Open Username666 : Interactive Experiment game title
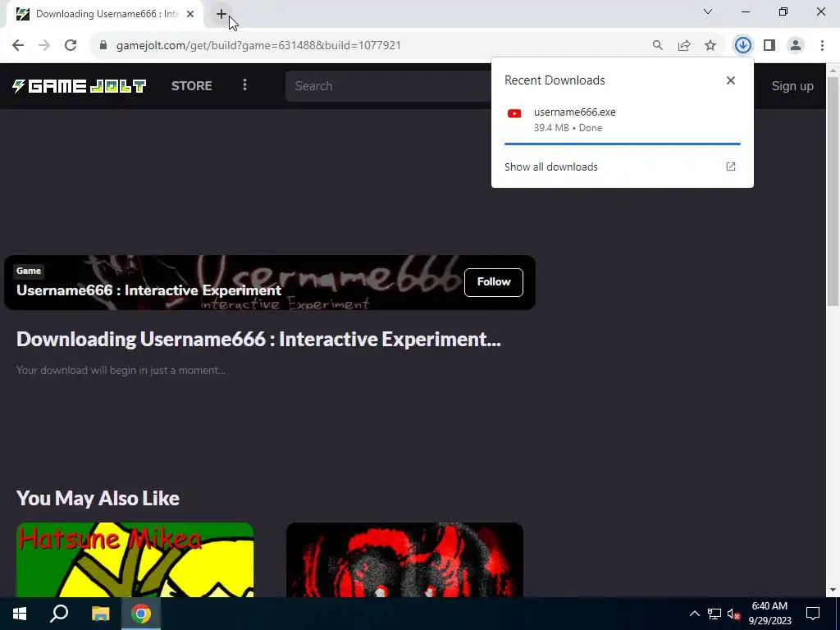840x630 pixels. (x=149, y=290)
